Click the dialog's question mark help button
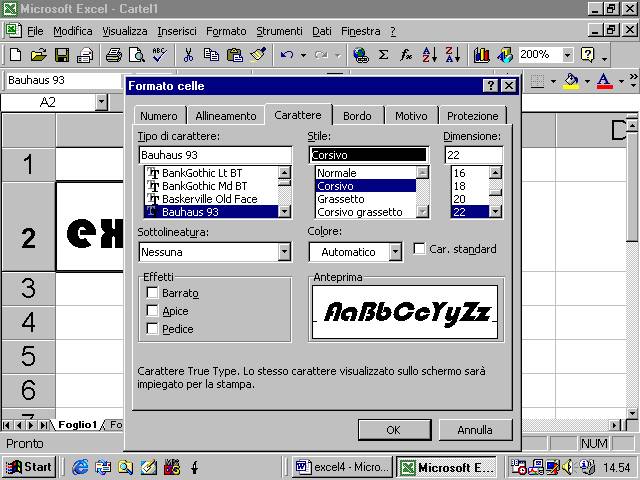Image resolution: width=640 pixels, height=480 pixels. (490, 86)
